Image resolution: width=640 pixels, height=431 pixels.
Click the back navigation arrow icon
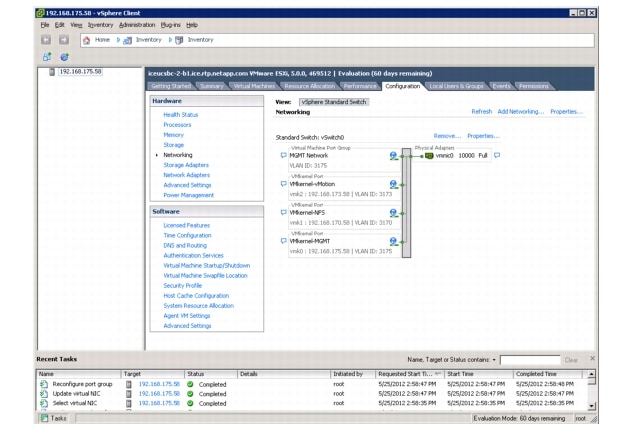[x=46, y=40]
